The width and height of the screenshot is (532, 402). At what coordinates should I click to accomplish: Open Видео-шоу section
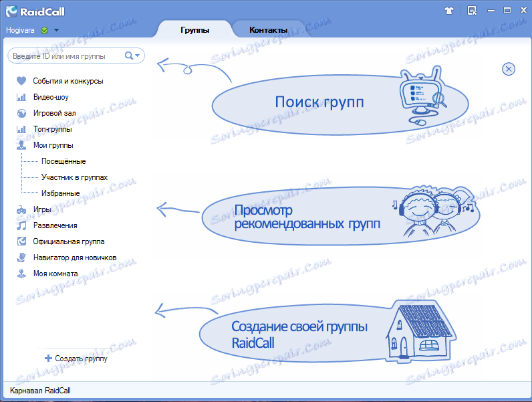point(51,97)
